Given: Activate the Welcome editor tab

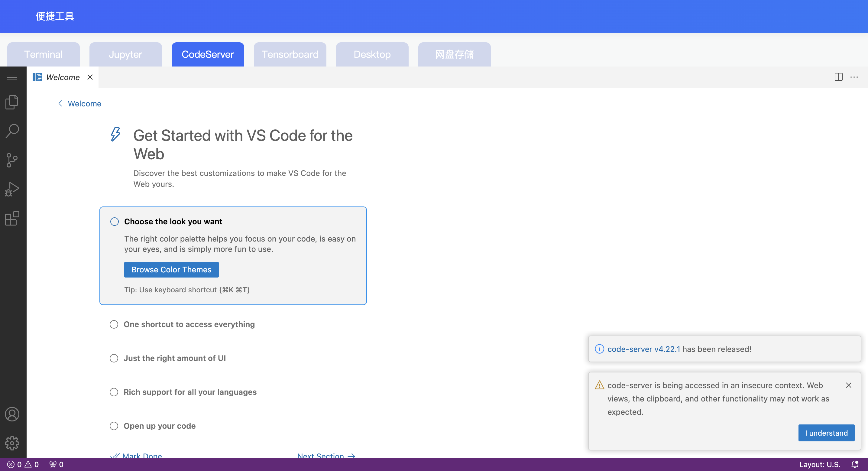Looking at the screenshot, I should coord(63,77).
